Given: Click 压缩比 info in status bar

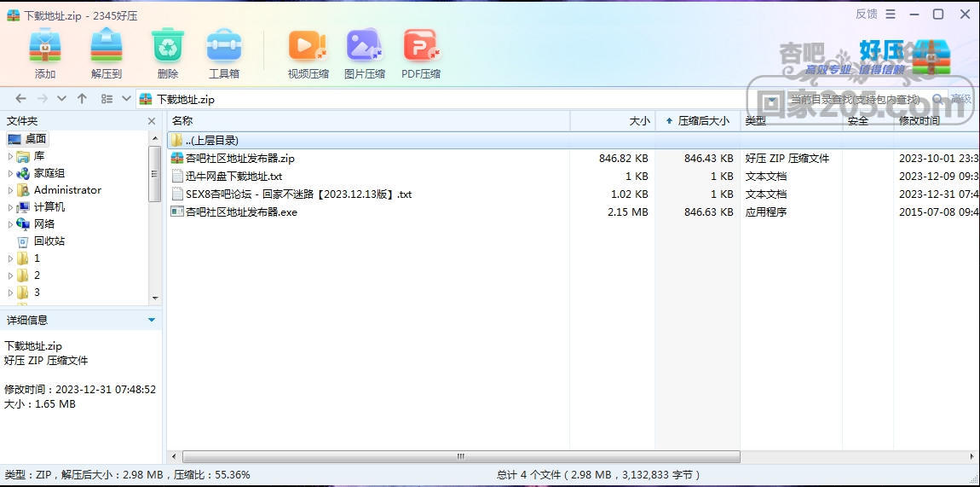Looking at the screenshot, I should click(212, 475).
